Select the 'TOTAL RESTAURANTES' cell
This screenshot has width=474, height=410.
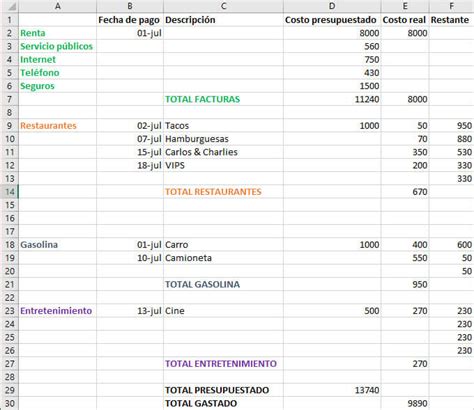(x=223, y=192)
